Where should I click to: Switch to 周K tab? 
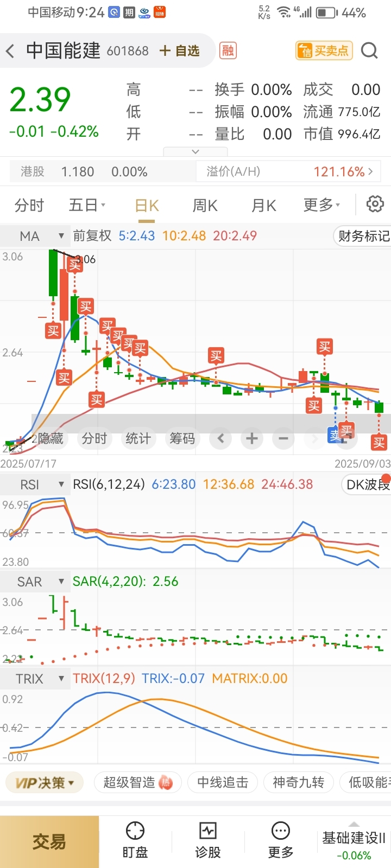[x=205, y=206]
